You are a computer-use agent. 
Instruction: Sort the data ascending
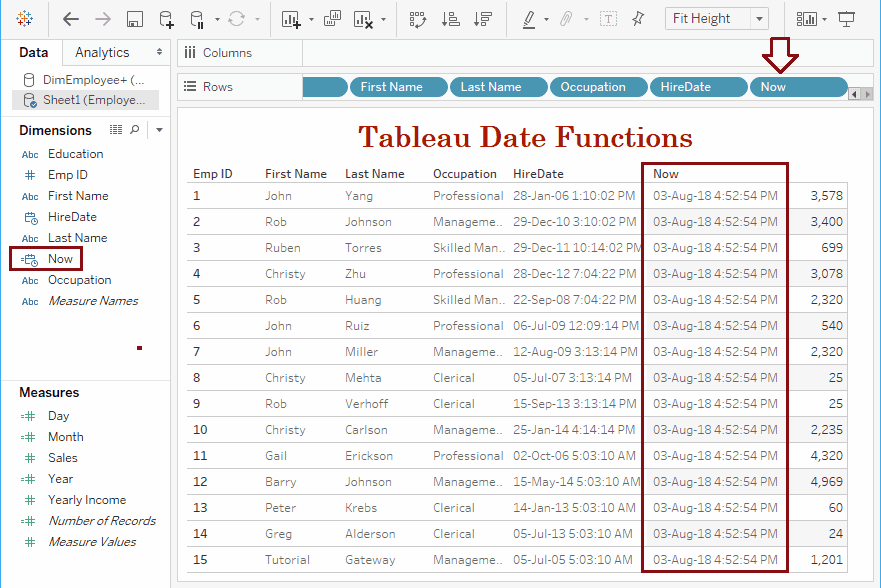(x=450, y=18)
